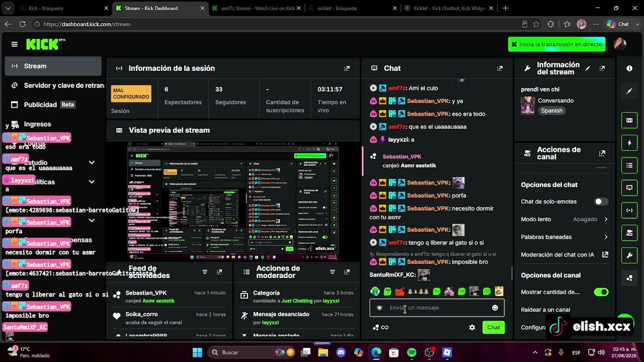This screenshot has height=362, width=644.
Task: Toggle Chat de solo-emotes switch
Action: pos(601,202)
